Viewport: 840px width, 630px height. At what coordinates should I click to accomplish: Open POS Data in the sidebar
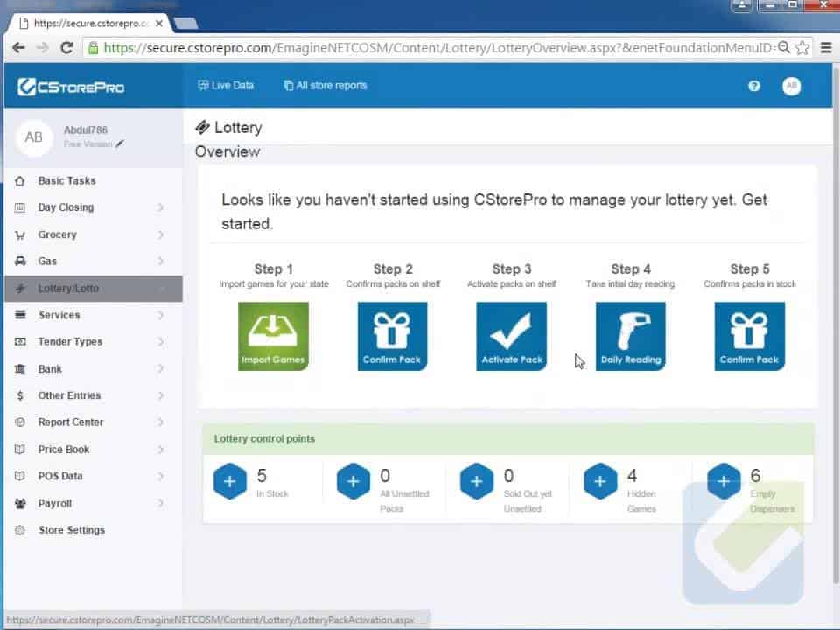coord(94,476)
